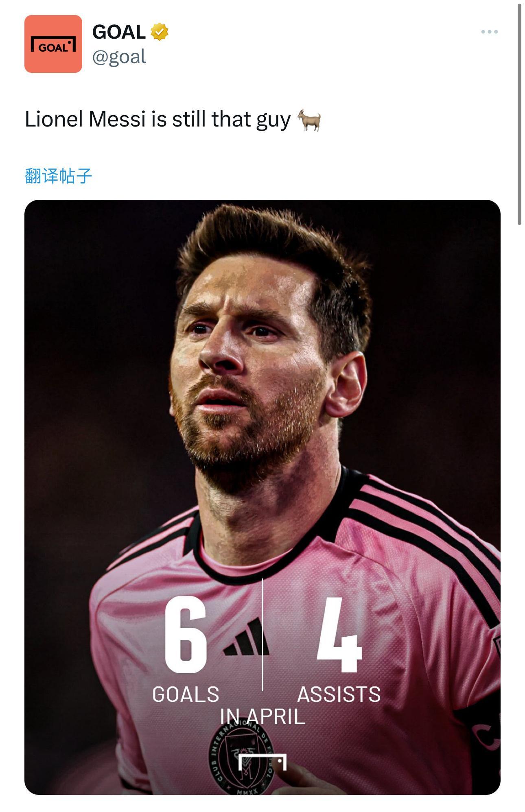The height and width of the screenshot is (812, 525).
Task: Open the three-dot more options menu
Action: (x=489, y=32)
